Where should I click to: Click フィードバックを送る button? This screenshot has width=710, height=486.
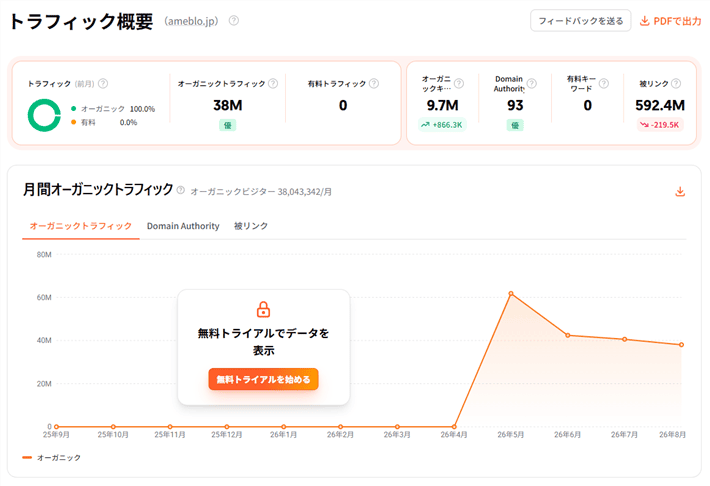click(580, 21)
